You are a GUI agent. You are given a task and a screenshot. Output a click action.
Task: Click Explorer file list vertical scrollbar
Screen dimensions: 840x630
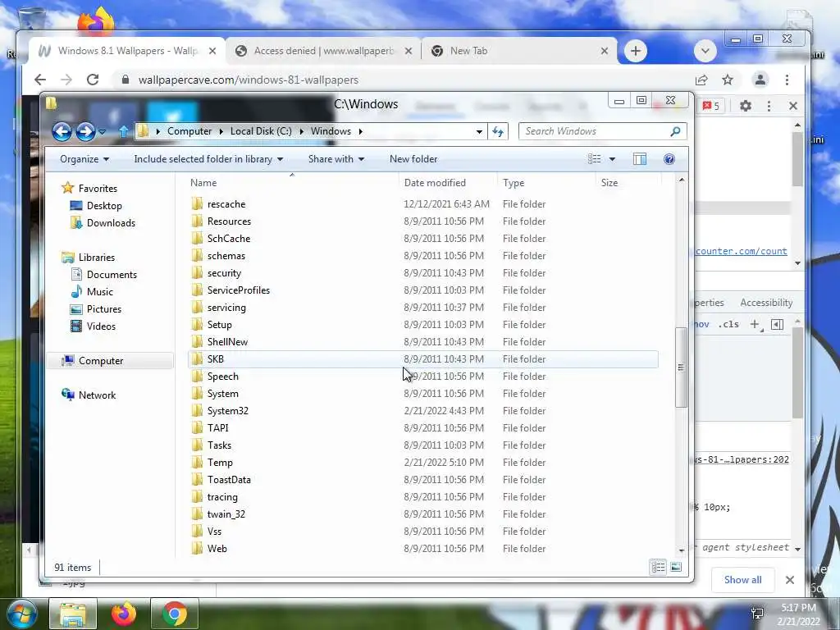[681, 367]
